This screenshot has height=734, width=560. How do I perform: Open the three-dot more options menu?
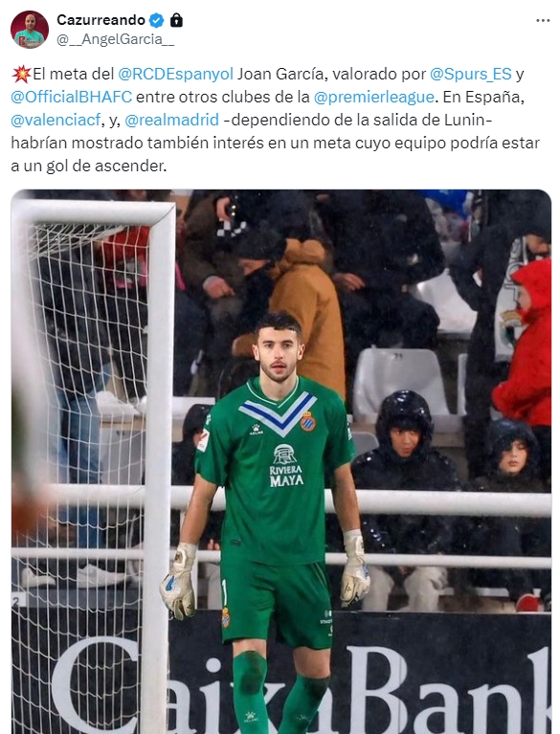[543, 21]
